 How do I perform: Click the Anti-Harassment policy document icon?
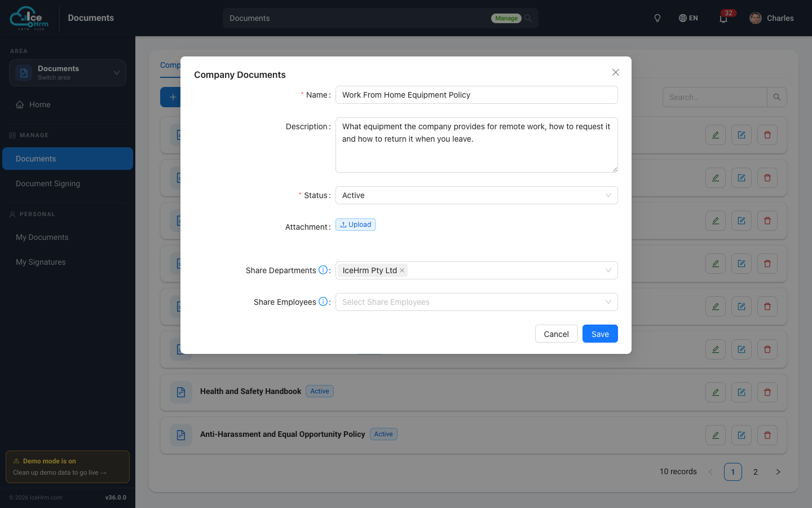coord(181,435)
